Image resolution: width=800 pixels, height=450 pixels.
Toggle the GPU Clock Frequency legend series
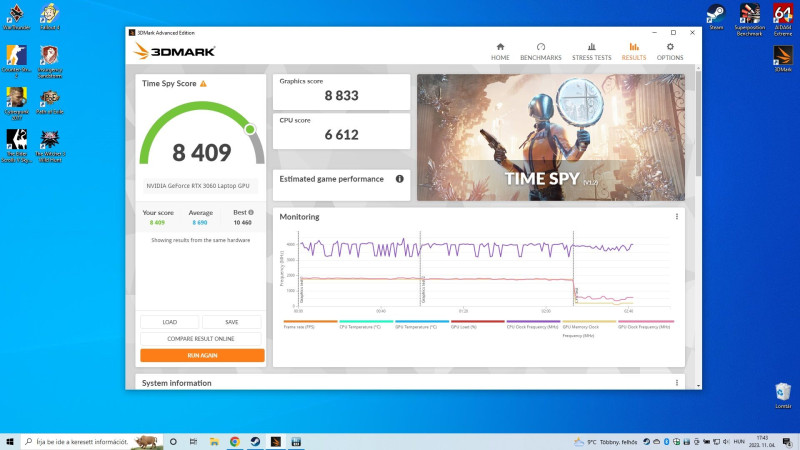click(x=645, y=324)
